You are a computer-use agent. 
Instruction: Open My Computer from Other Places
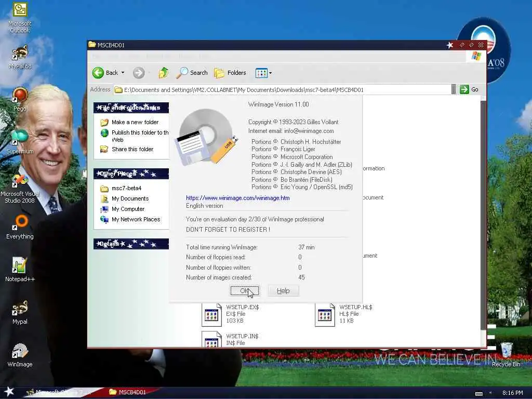(128, 209)
